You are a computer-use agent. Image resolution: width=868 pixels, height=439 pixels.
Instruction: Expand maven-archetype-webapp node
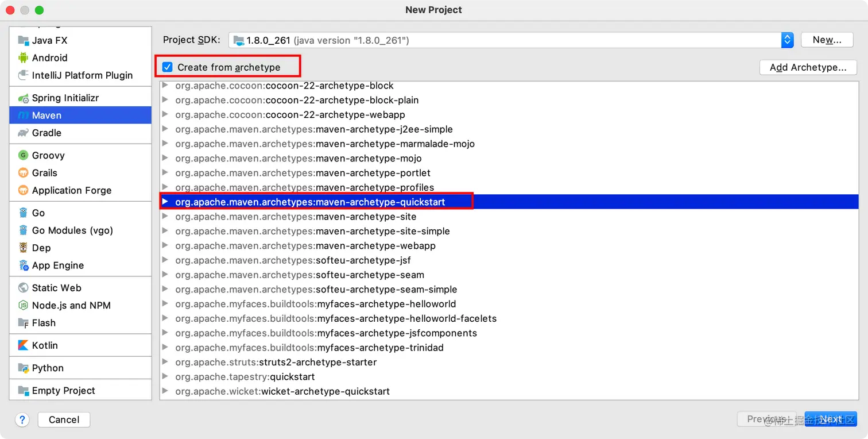pos(165,245)
